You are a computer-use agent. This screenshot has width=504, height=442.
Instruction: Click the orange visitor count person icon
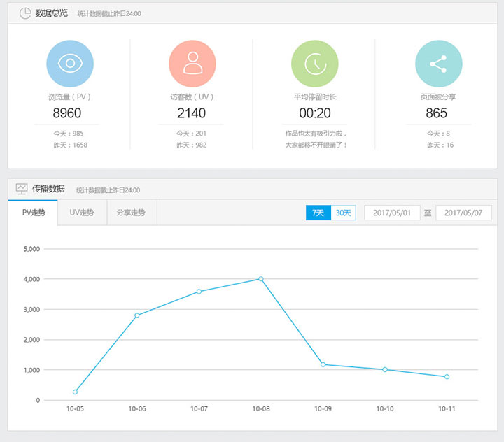tap(192, 64)
